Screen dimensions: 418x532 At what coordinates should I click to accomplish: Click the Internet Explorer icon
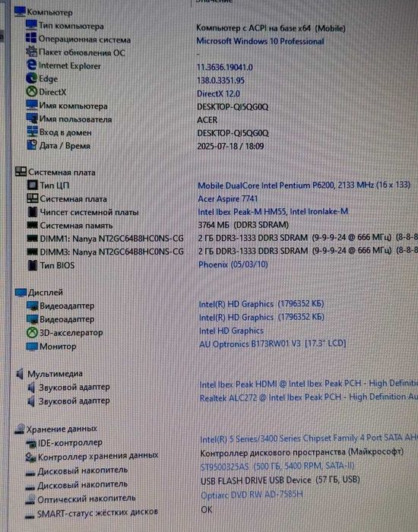tap(32, 65)
